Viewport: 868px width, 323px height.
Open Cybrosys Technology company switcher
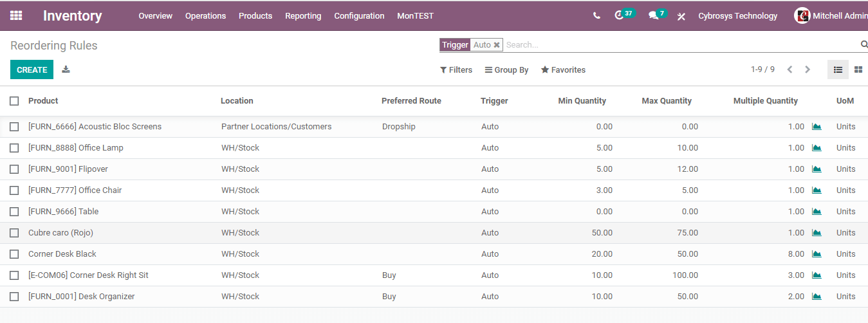pos(738,16)
